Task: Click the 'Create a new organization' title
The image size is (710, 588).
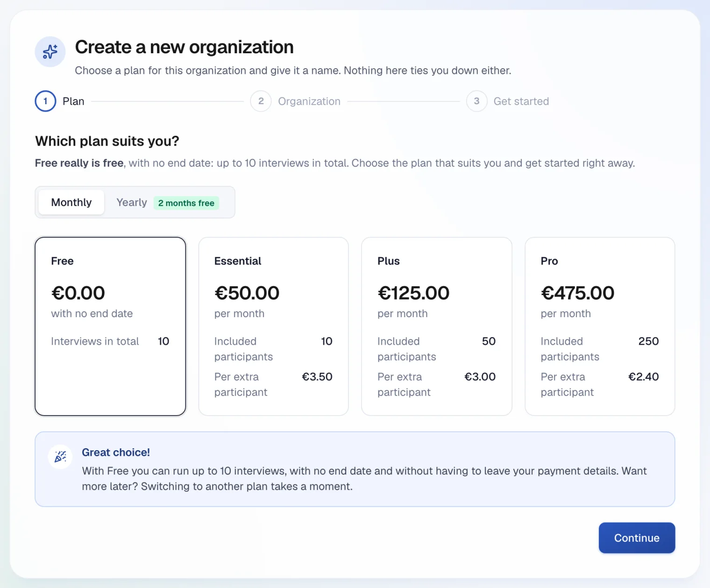Action: tap(184, 47)
